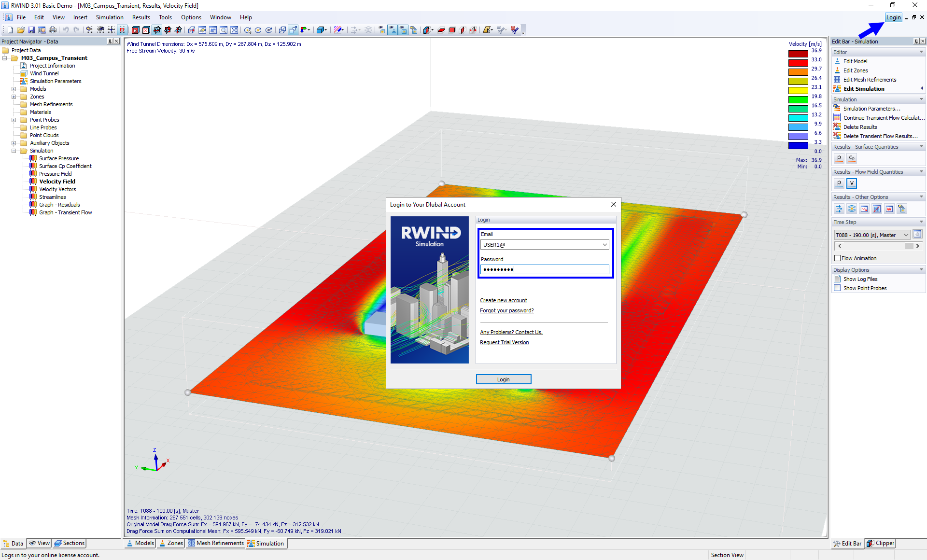Toggle Show Log Files checkbox

837,279
